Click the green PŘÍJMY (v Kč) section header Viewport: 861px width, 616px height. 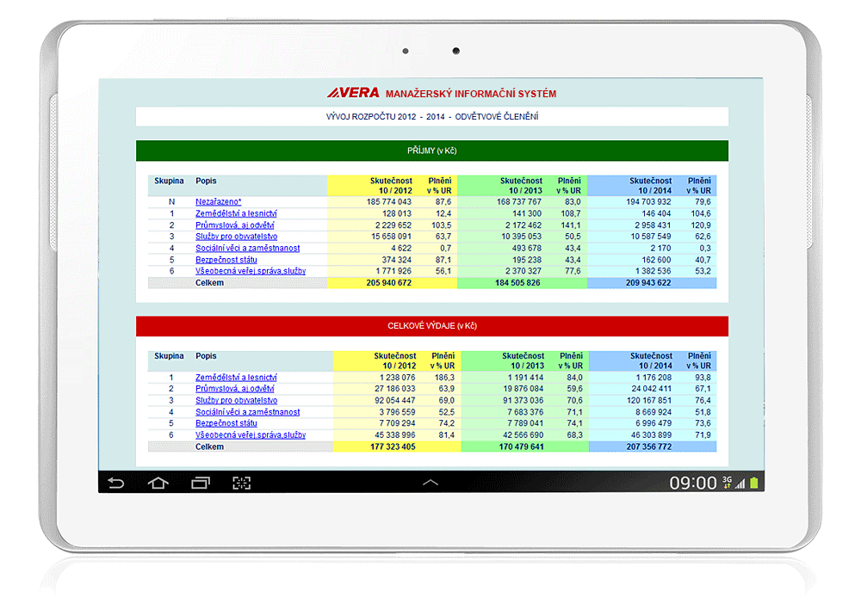click(x=431, y=151)
